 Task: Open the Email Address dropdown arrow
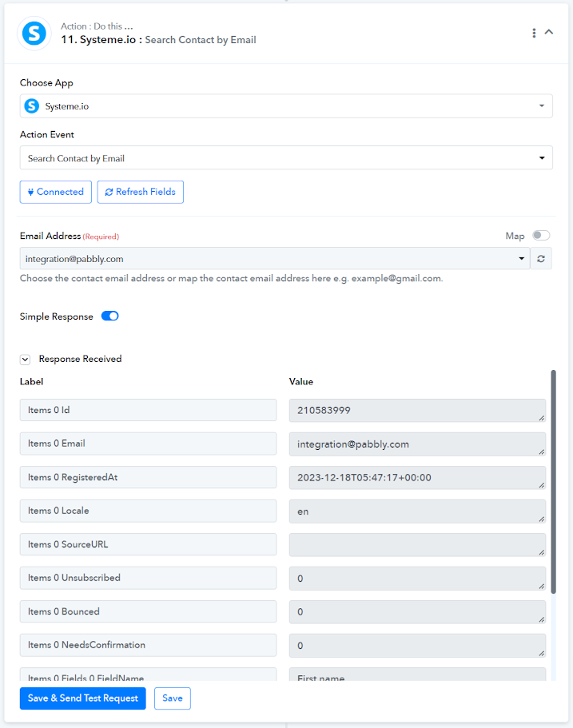(x=522, y=259)
